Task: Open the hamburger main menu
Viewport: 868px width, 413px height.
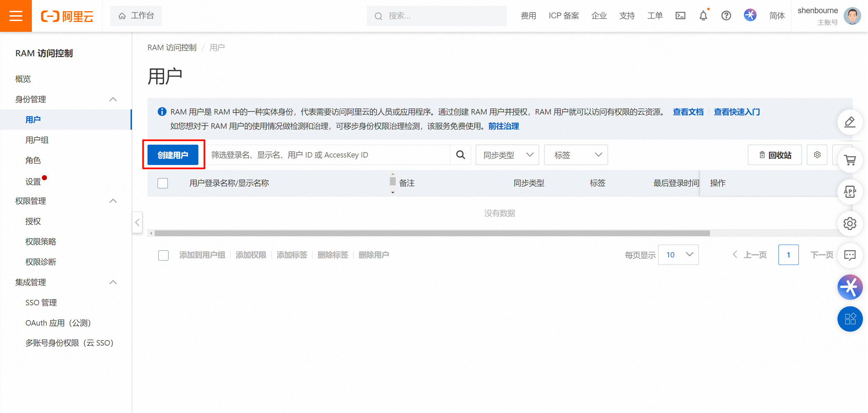Action: pyautogui.click(x=16, y=16)
